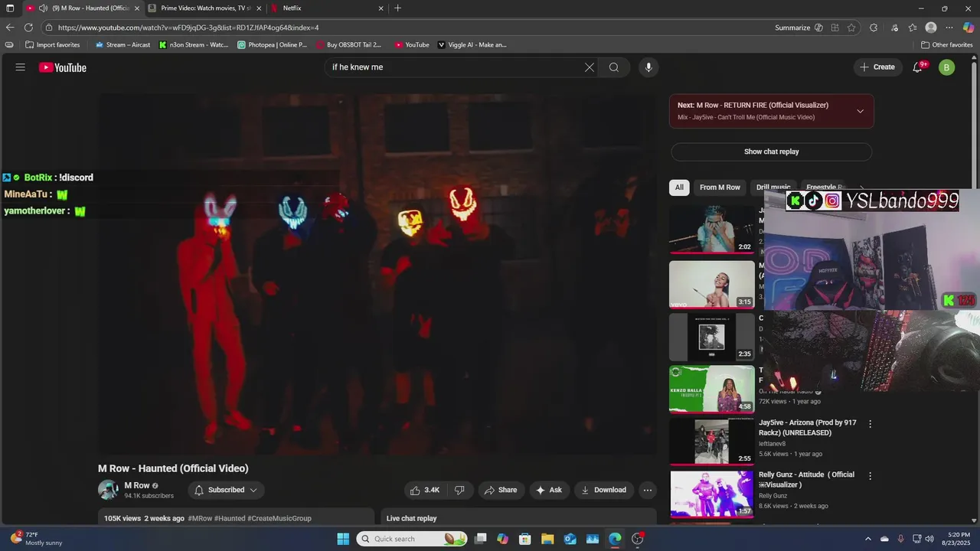Ask about this video
The image size is (980, 551).
[x=549, y=490]
